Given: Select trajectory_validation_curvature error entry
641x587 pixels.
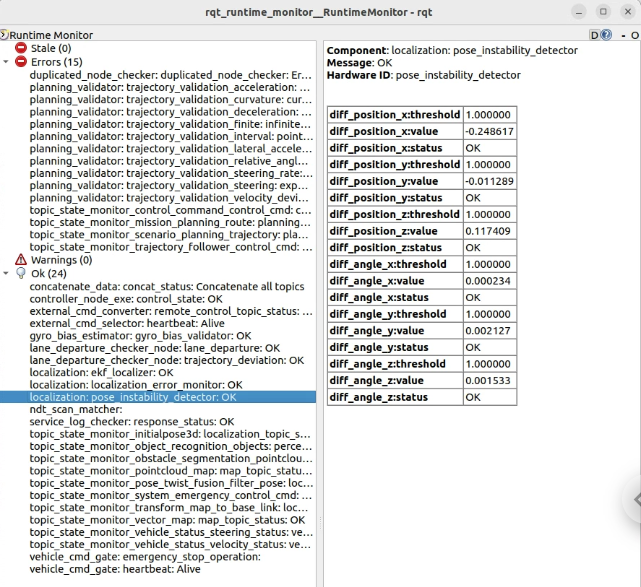Looking at the screenshot, I should coord(170,100).
